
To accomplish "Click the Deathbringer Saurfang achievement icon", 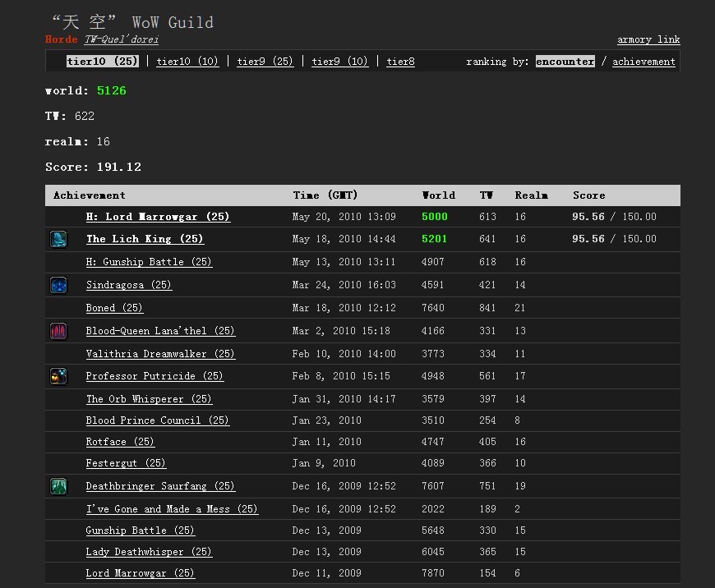I will 58,486.
